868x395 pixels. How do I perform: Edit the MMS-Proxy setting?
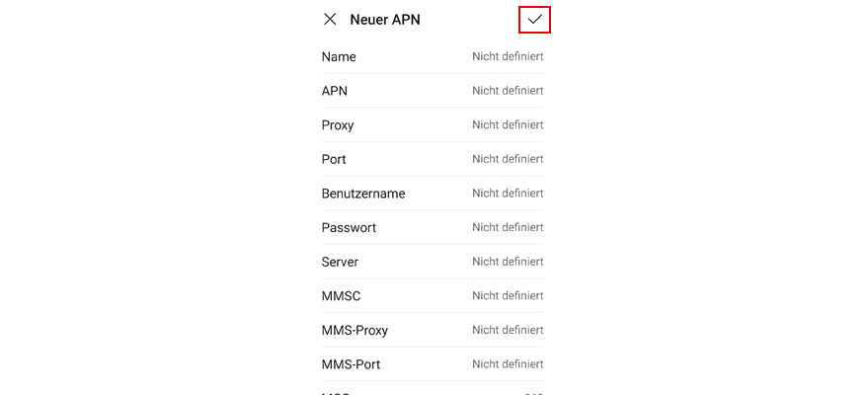(x=355, y=330)
